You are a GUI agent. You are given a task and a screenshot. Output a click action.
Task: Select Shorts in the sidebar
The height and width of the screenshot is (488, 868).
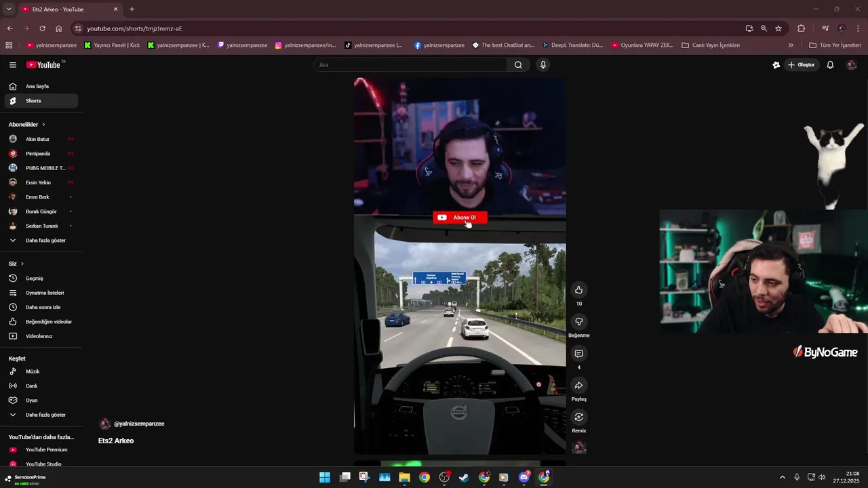click(41, 101)
